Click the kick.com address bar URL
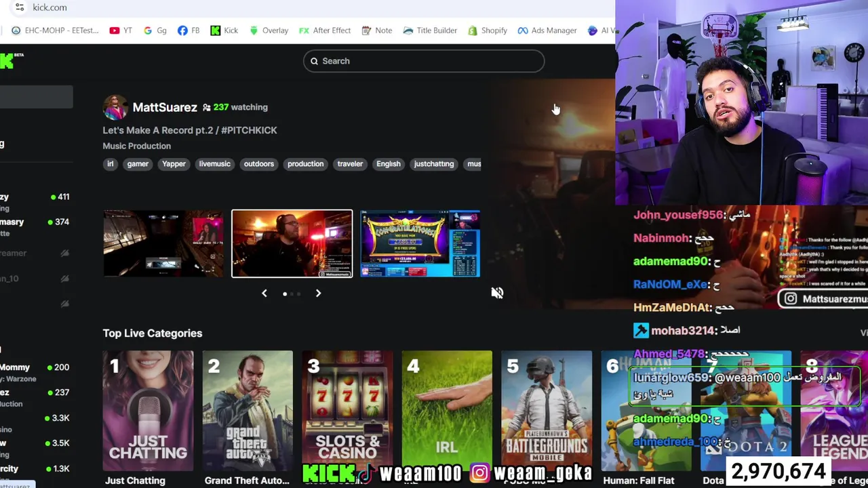Screen dimensions: 868x488 pos(50,7)
